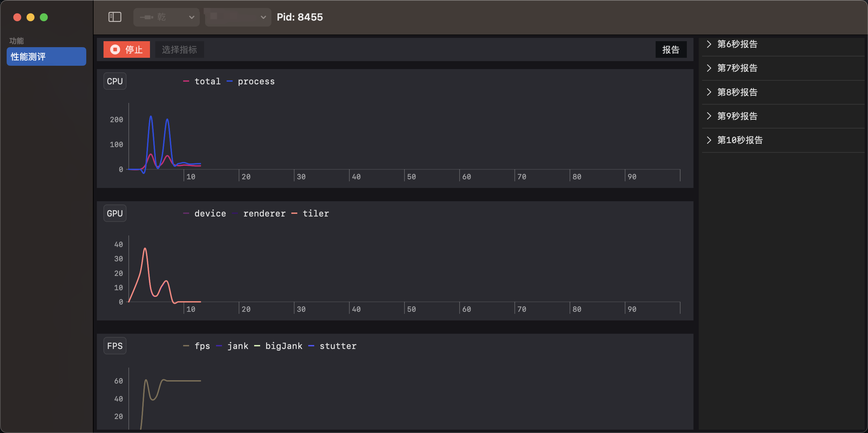868x433 pixels.
Task: Toggle the process series in CPU legend
Action: tap(256, 81)
